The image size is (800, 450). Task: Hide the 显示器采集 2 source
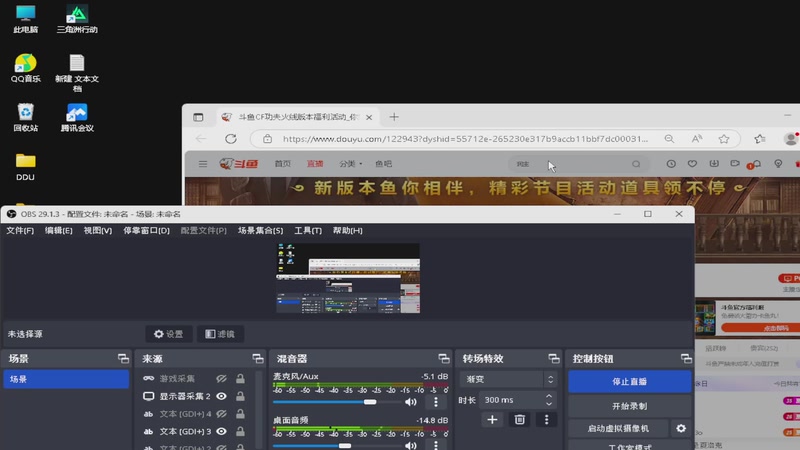click(221, 396)
